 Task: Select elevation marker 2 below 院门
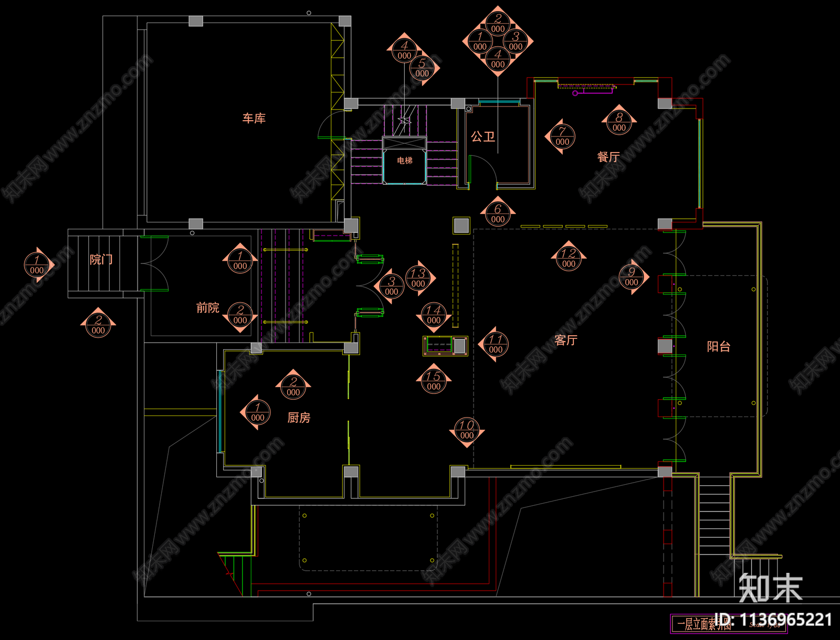click(98, 324)
